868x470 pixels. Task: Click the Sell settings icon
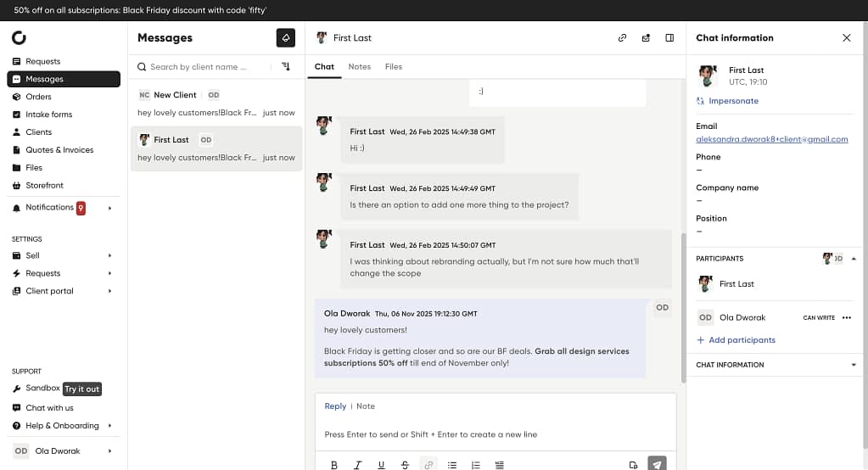click(x=17, y=255)
